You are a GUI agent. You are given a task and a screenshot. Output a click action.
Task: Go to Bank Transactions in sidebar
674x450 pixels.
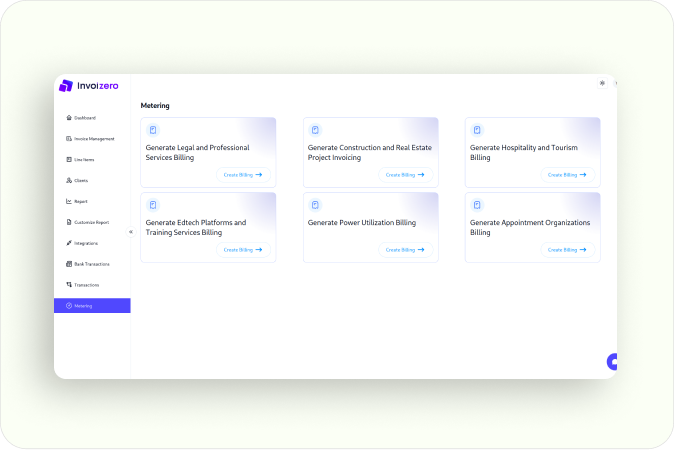pyautogui.click(x=88, y=264)
